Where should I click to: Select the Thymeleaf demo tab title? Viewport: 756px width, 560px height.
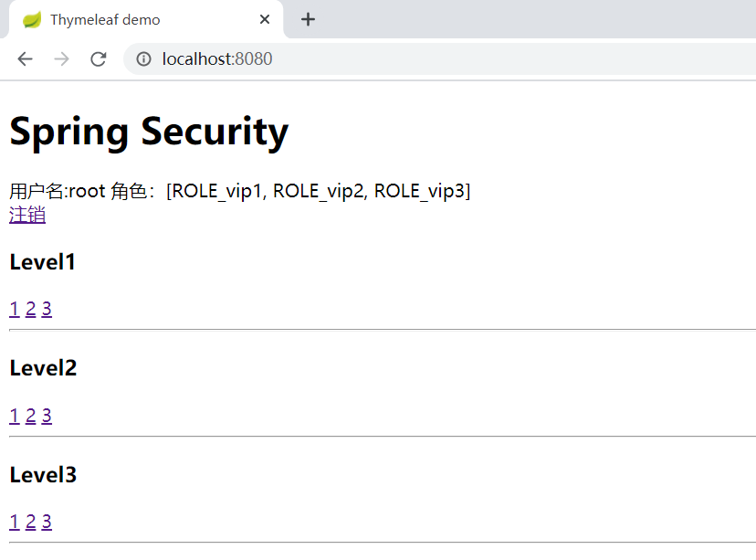(105, 19)
